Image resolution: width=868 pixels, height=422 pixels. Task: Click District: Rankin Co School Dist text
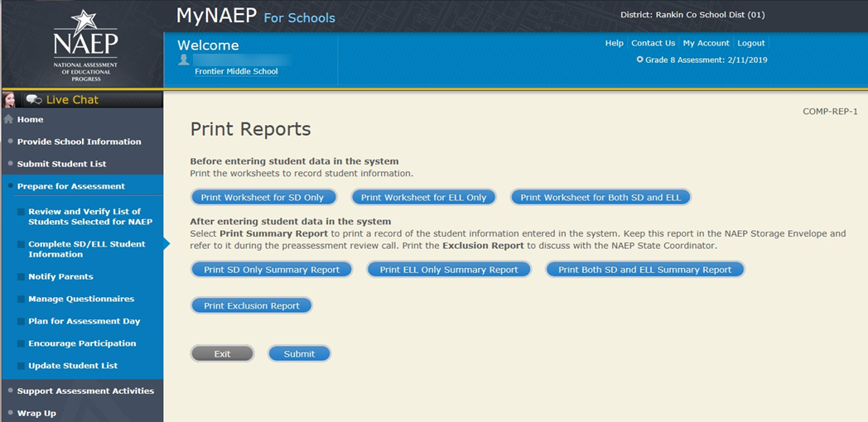[692, 15]
